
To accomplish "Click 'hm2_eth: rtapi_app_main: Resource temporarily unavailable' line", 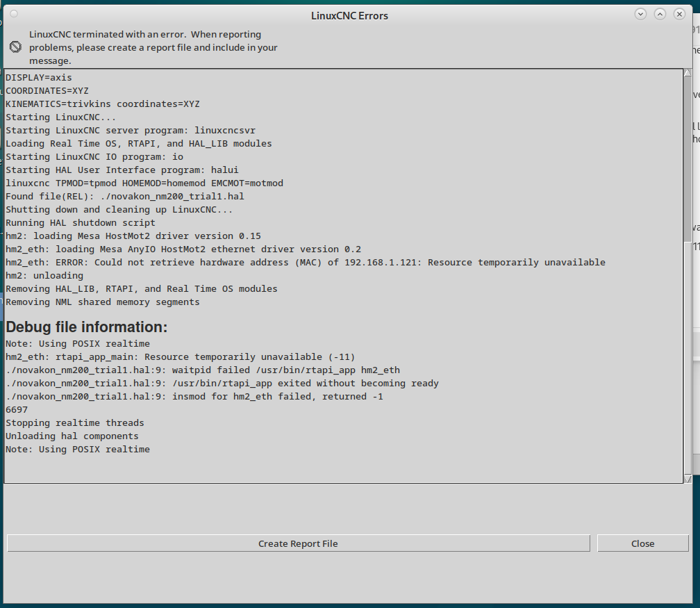I will pyautogui.click(x=181, y=357).
